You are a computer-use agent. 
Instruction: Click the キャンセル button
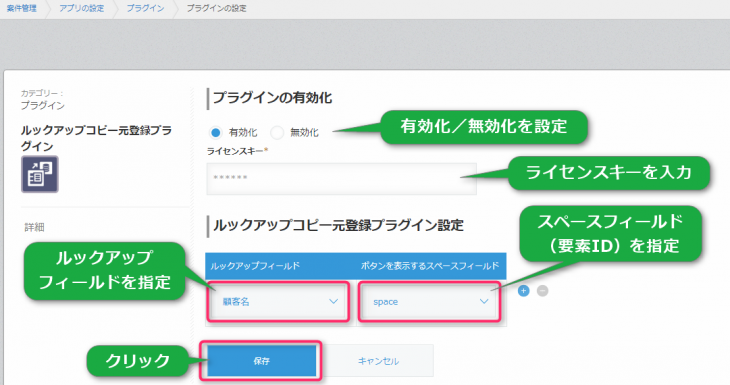click(378, 361)
